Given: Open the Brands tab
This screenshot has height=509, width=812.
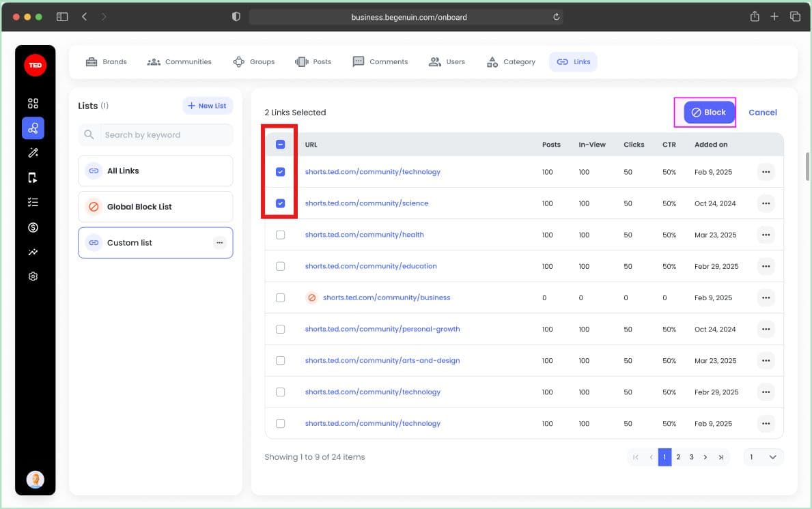Looking at the screenshot, I should click(106, 62).
